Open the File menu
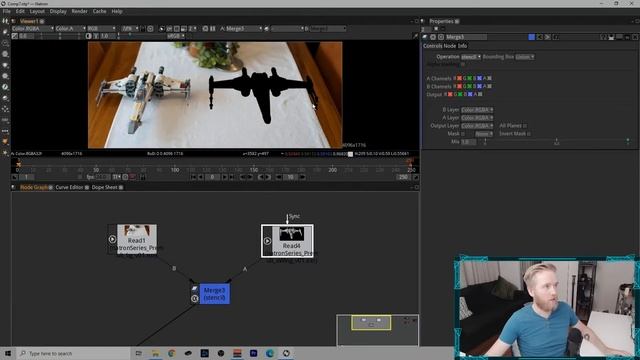Screen dimensions: 640x360 coord(7,11)
